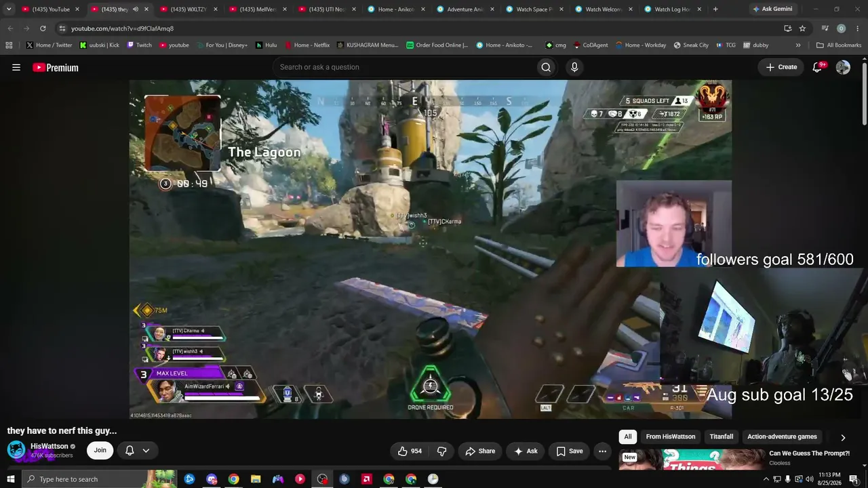Open the Chrome profile avatar

[841, 28]
